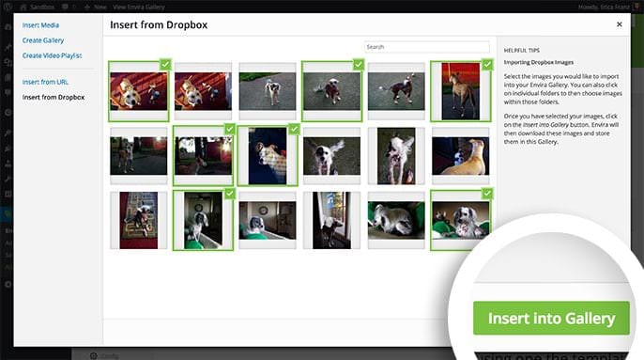Select the dog on patterned rug thumbnail

[138, 220]
